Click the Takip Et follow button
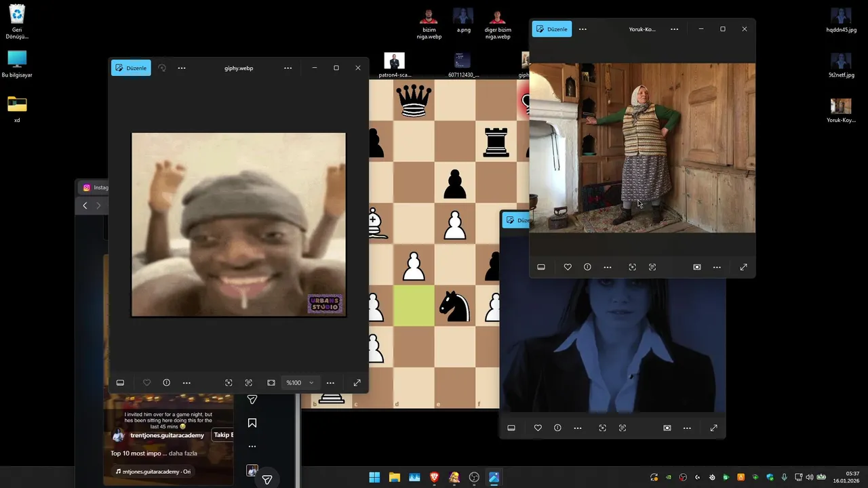This screenshot has height=488, width=868. [222, 435]
